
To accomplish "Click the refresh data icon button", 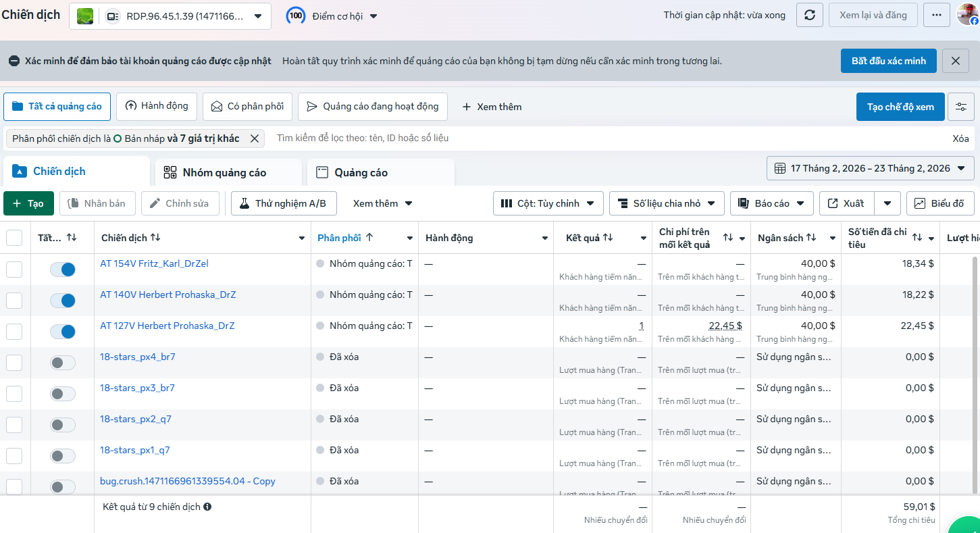I will tap(809, 15).
